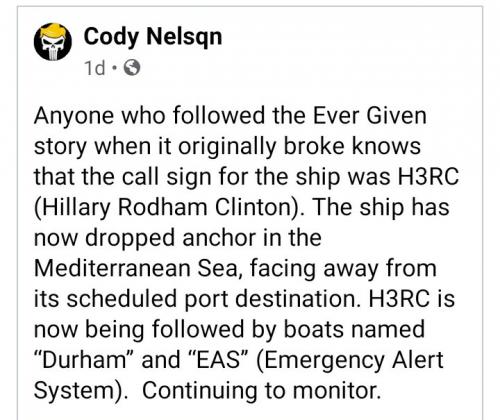Click the words "Ever Given" in post
Image resolution: width=500 pixels, height=420 pixels.
(369, 116)
